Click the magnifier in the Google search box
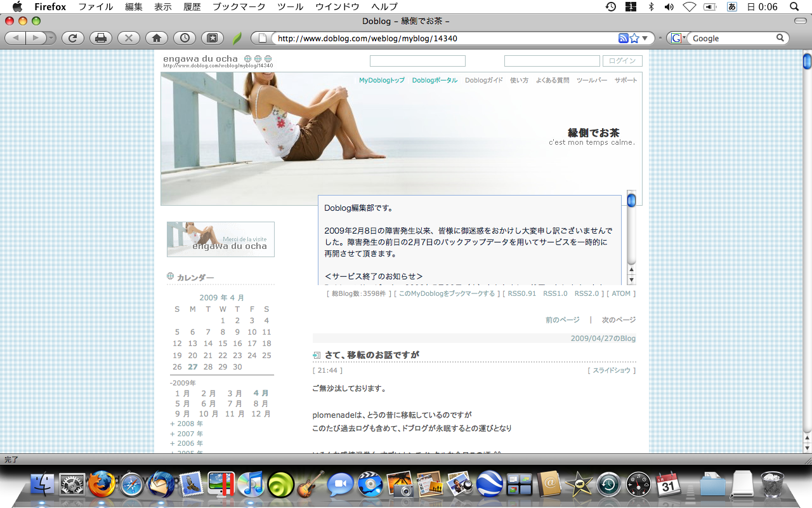 [x=781, y=38]
